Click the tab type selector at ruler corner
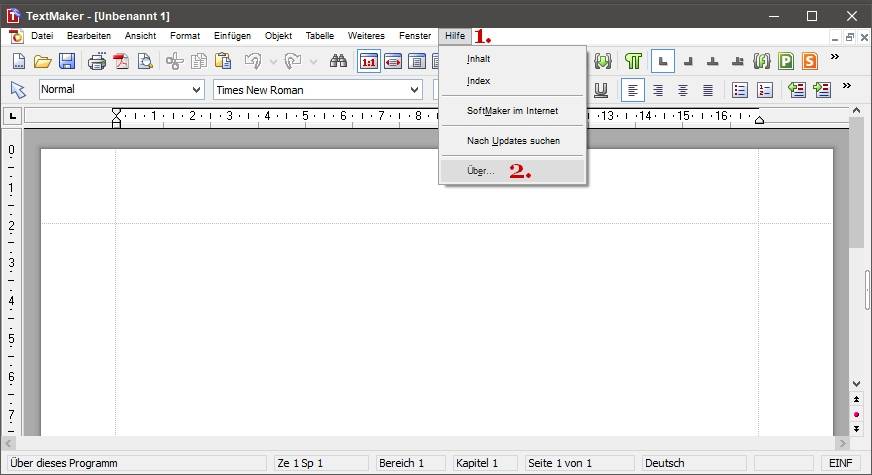This screenshot has height=475, width=872. 12,116
